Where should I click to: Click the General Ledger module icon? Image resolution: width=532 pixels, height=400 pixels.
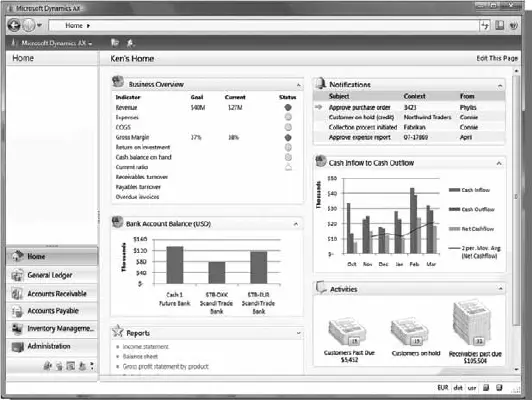[17, 275]
